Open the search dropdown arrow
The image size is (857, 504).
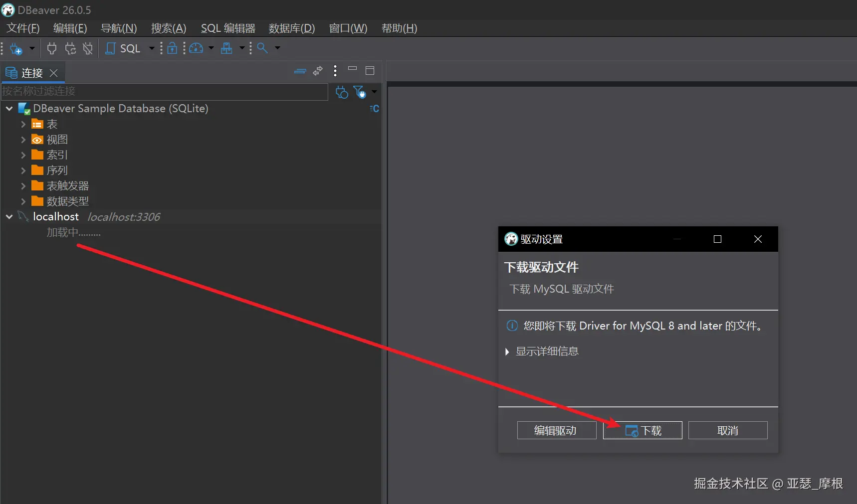coord(278,48)
